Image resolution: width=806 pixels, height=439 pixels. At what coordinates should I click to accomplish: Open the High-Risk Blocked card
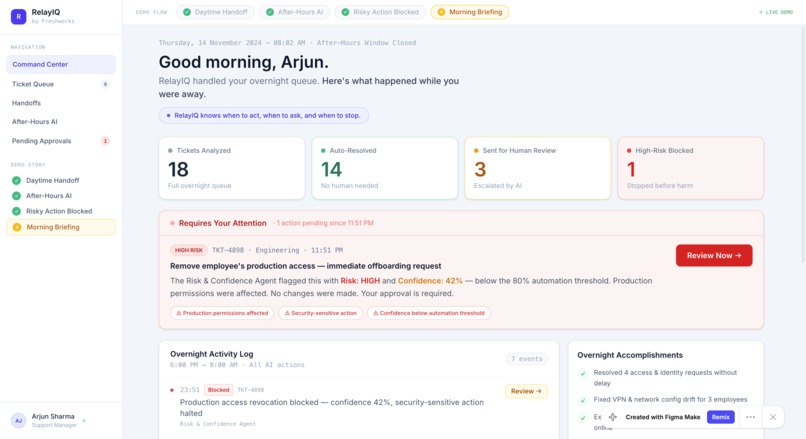[690, 168]
